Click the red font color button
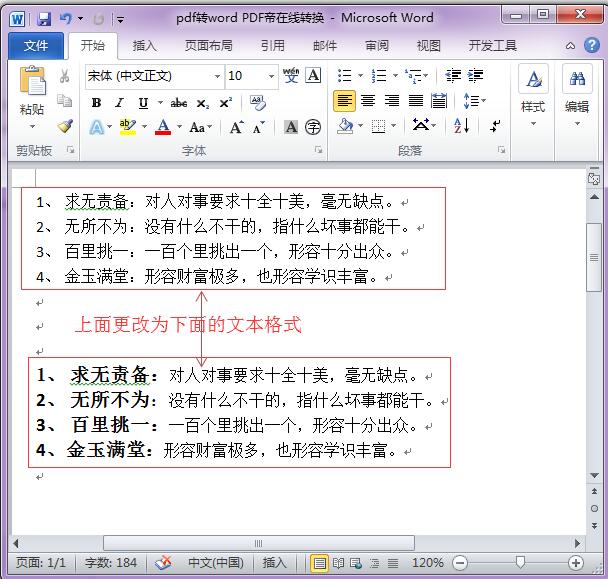This screenshot has height=579, width=608. (x=163, y=127)
